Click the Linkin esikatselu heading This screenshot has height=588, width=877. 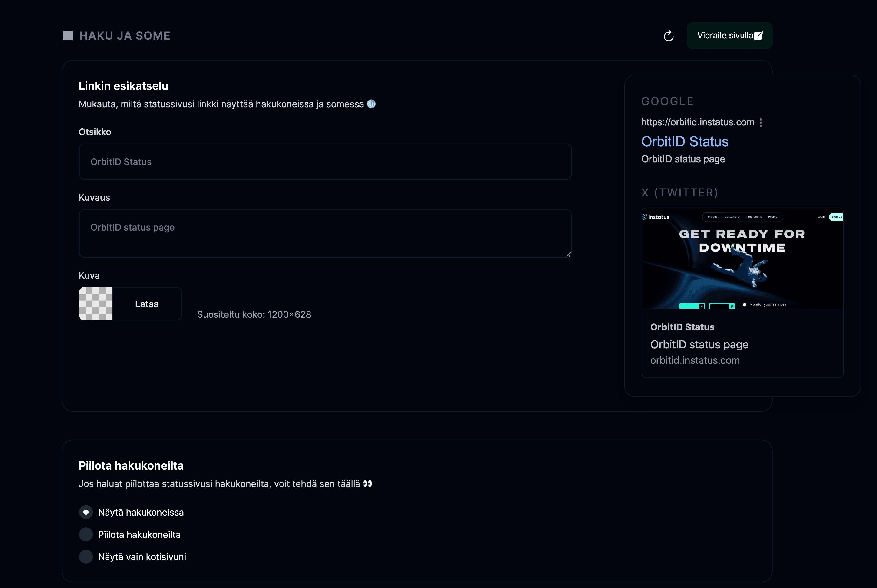[123, 86]
